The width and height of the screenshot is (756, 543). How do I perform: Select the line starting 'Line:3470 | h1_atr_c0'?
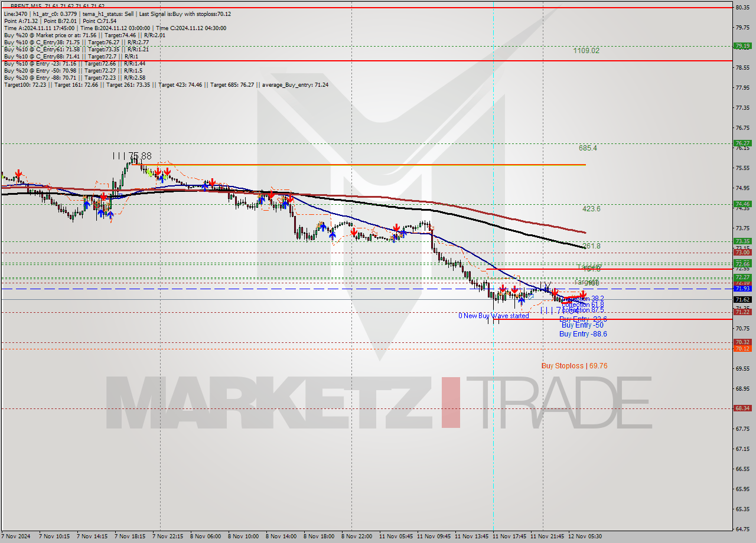click(118, 14)
